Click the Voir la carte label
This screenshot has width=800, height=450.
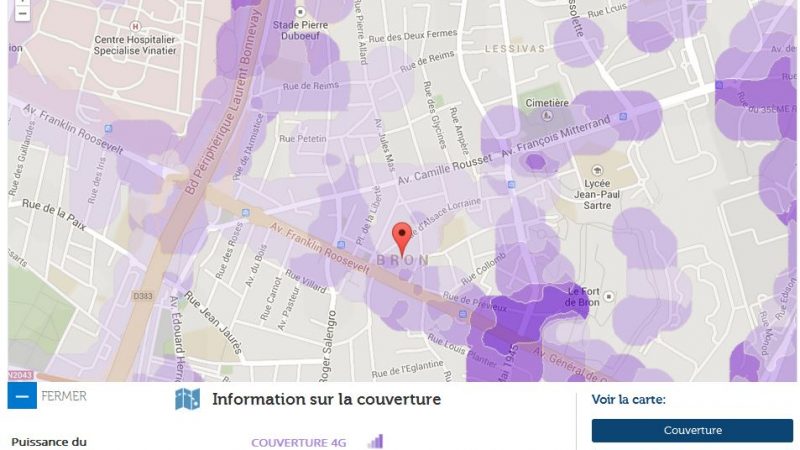pos(629,399)
